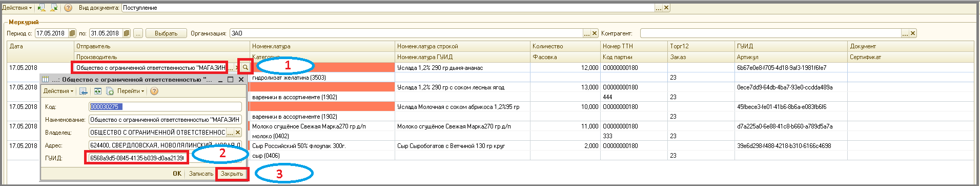980x186 pixels.
Task: Select ГУИД cell 6b67e0e8-f705-4d18-9af3-1981f6fe7
Action: 791,68
